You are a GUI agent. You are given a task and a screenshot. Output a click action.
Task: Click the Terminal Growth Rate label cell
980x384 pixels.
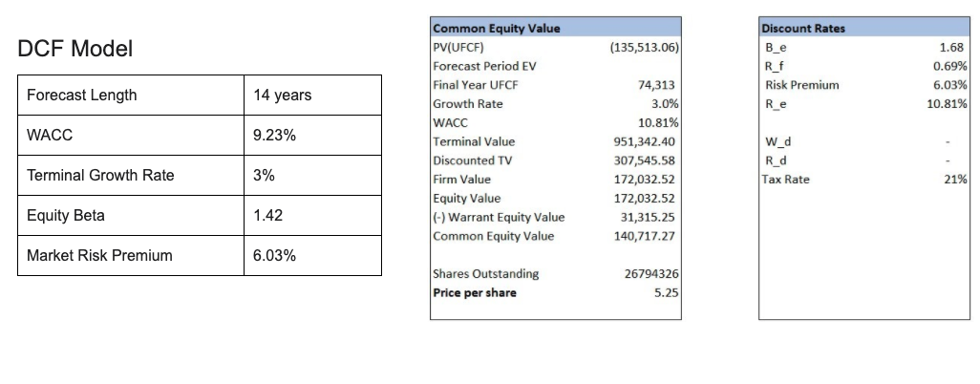[131, 175]
